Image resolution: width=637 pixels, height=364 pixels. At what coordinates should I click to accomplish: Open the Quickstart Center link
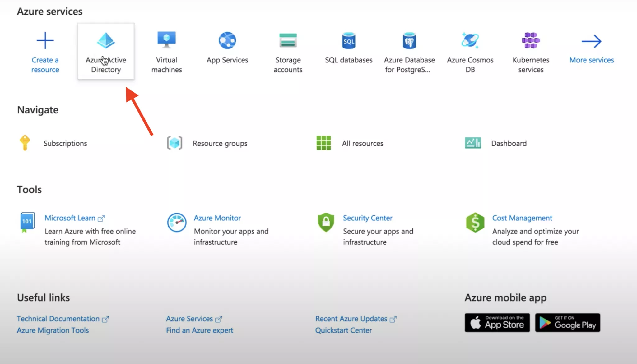tap(343, 330)
